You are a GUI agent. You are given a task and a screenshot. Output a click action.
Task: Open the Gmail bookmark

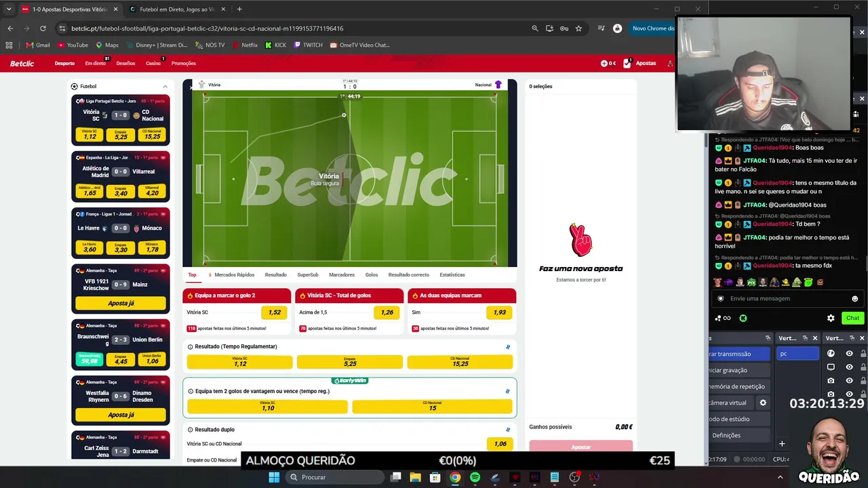(38, 45)
